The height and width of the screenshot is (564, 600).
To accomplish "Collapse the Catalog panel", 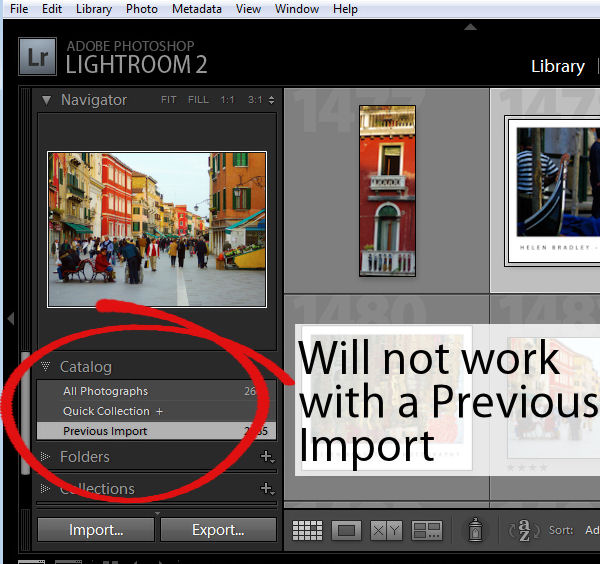I will pos(46,367).
